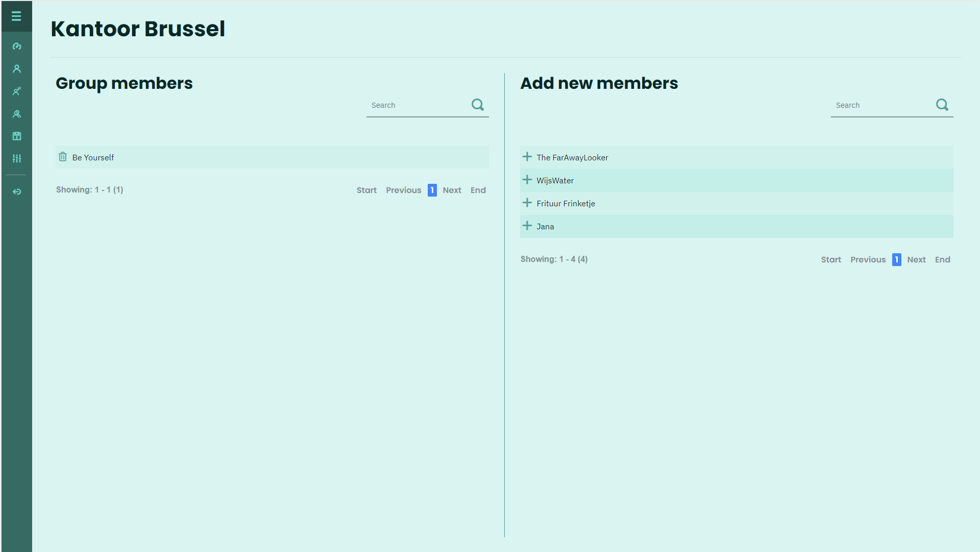Click Next in Add new members pagination
The height and width of the screenshot is (552, 980).
(916, 259)
